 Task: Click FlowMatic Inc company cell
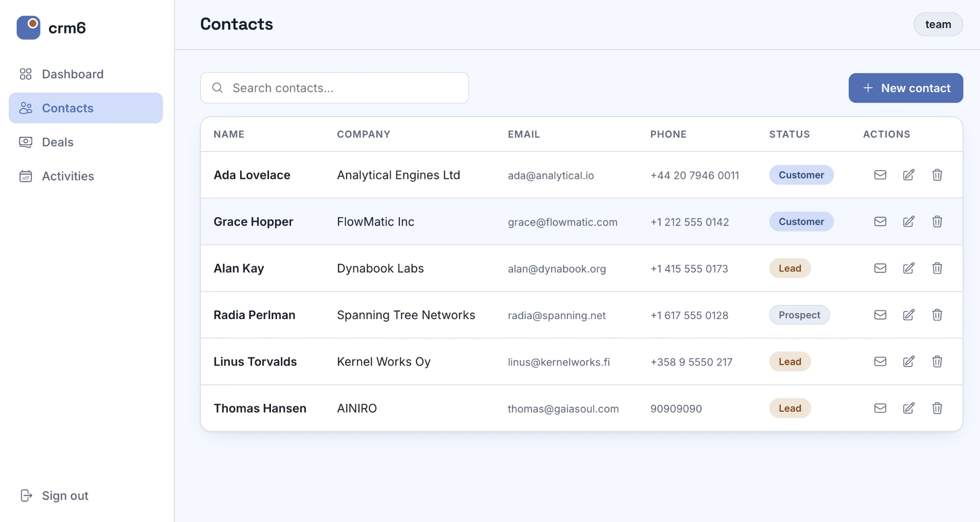[x=375, y=222]
